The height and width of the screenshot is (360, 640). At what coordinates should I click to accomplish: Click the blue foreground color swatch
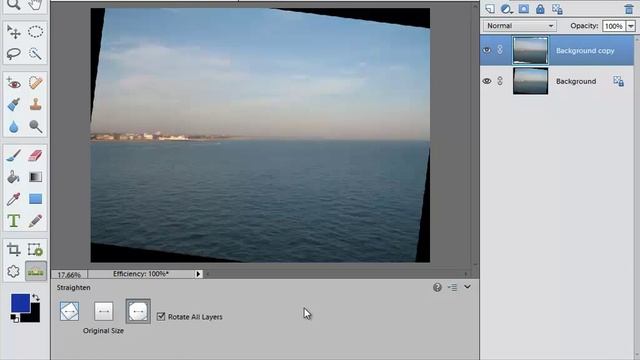click(x=20, y=303)
